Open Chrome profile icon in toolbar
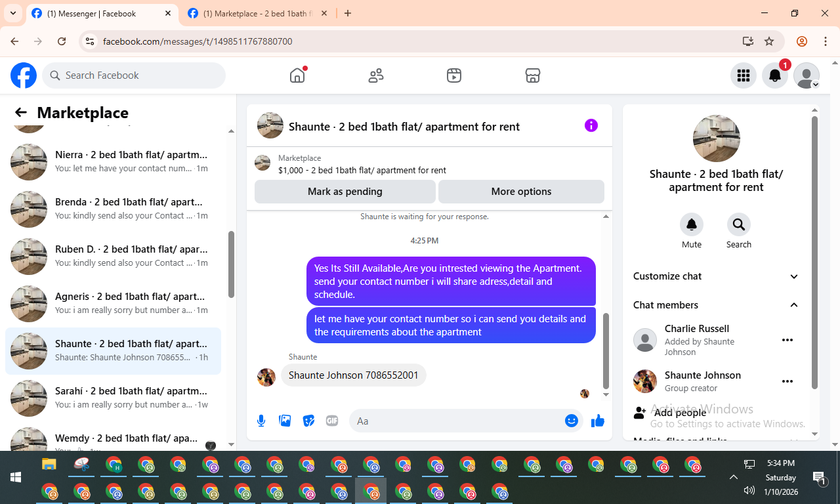The height and width of the screenshot is (504, 840). [x=802, y=41]
